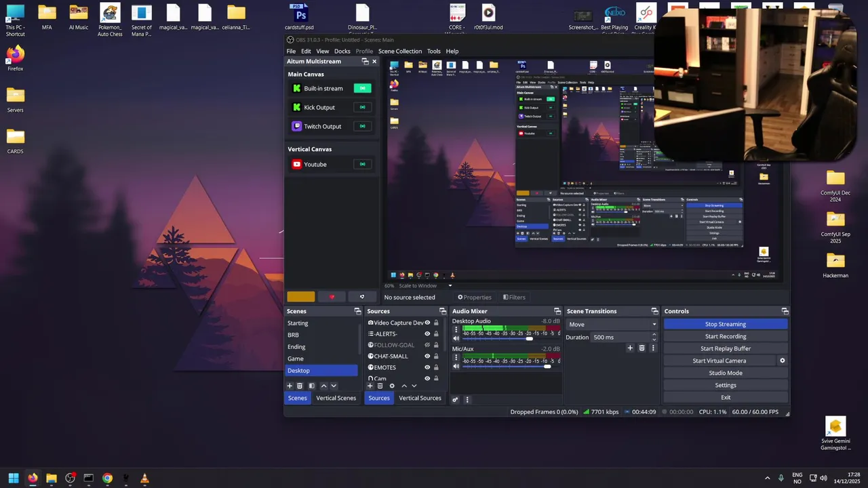Switch to the Vertical Sources tab
This screenshot has height=488, width=868.
tap(420, 398)
